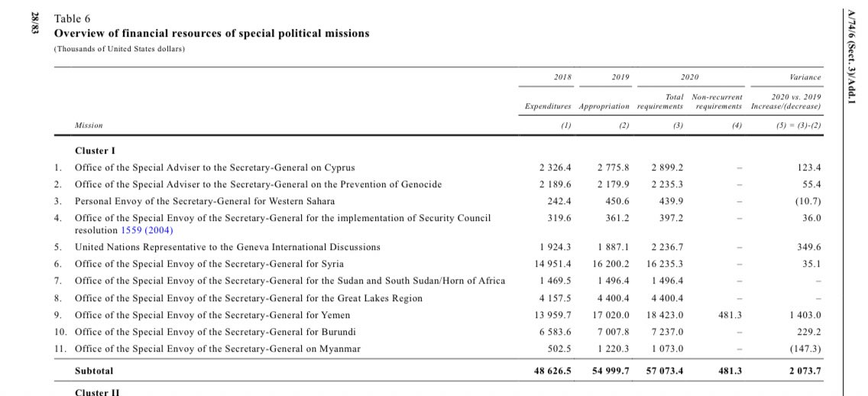Select the page number 28/83 marker
The height and width of the screenshot is (396, 868).
coord(35,23)
